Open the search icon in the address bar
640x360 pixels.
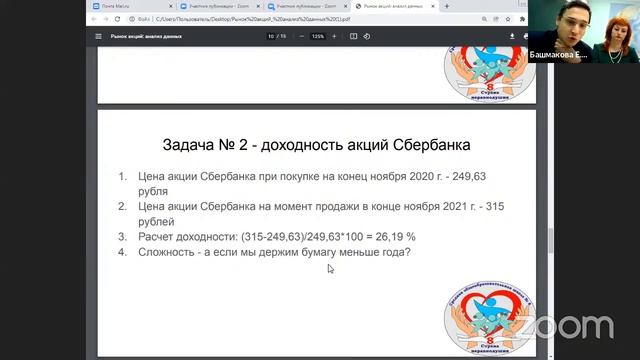point(484,19)
